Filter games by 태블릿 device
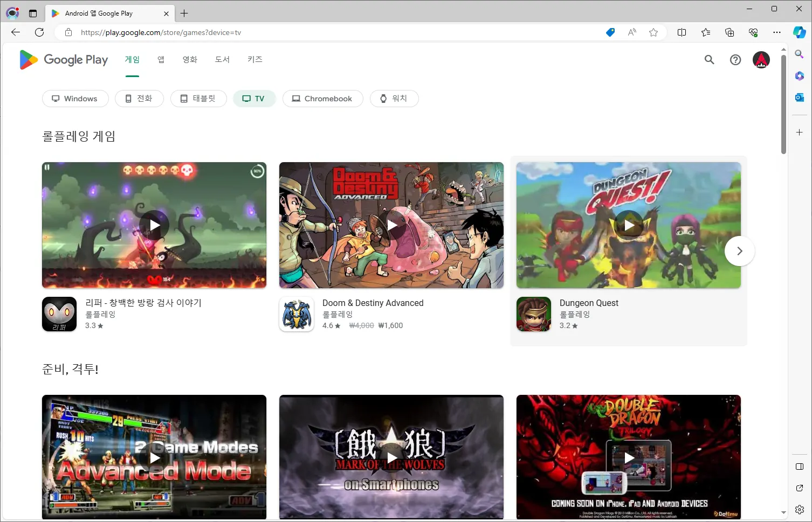812x522 pixels. 198,99
